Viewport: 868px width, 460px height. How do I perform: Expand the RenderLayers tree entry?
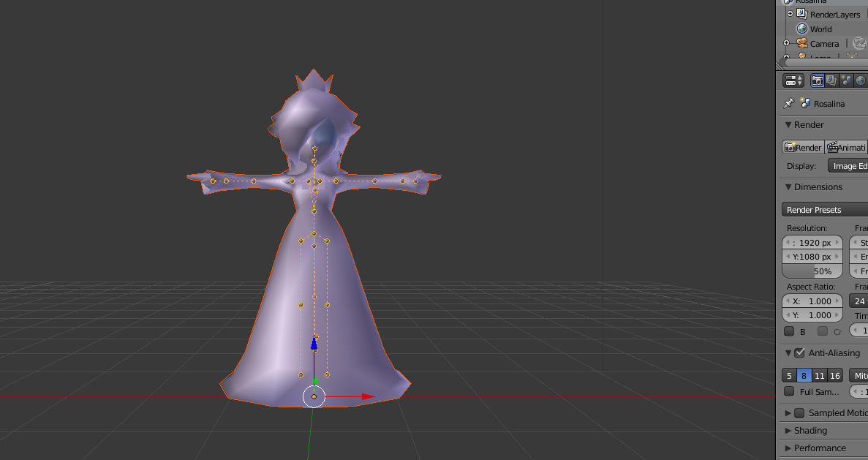click(790, 14)
